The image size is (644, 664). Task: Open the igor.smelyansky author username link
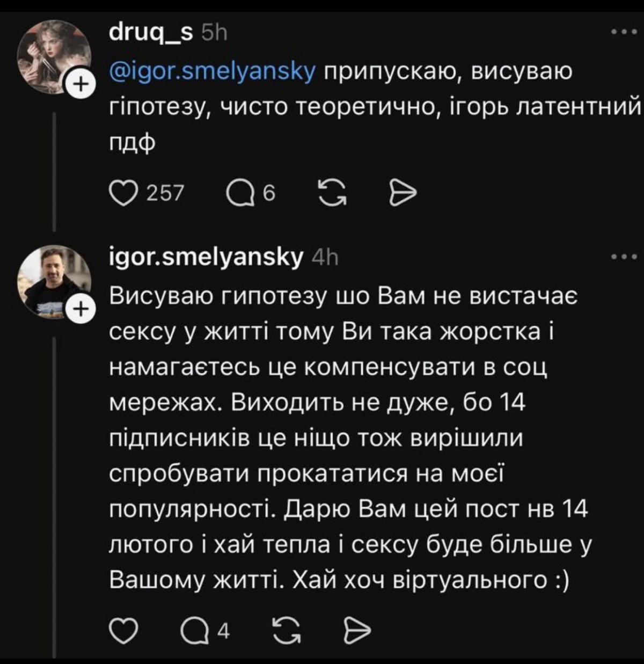[x=206, y=258]
